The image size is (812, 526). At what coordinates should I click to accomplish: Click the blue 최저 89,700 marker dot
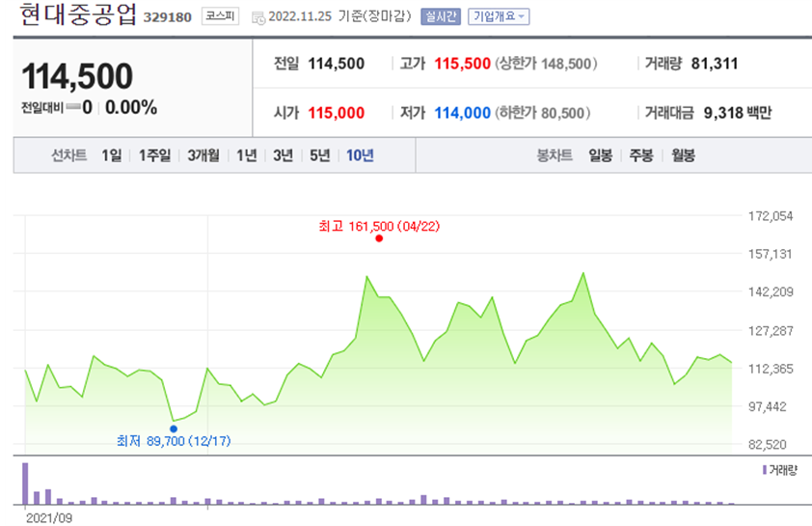pos(174,429)
